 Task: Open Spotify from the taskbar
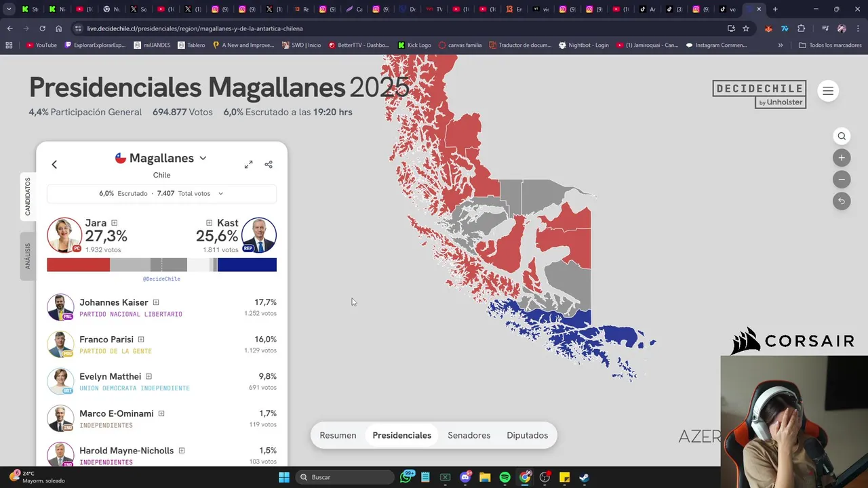[505, 477]
